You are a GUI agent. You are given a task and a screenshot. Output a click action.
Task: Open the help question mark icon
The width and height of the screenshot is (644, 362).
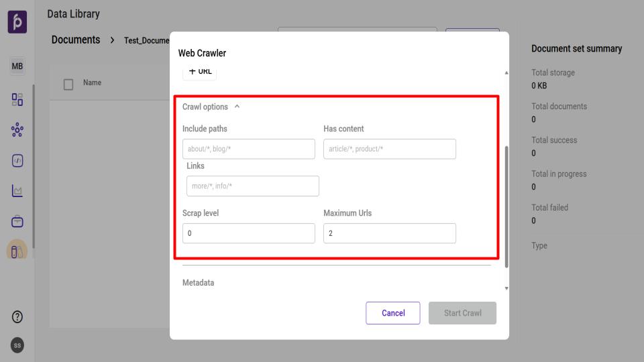[x=17, y=316]
